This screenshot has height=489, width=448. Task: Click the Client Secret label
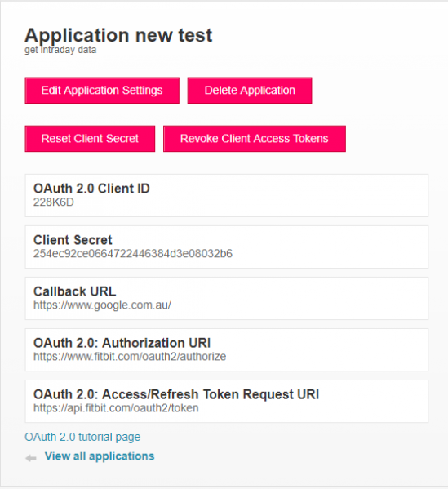coord(73,240)
